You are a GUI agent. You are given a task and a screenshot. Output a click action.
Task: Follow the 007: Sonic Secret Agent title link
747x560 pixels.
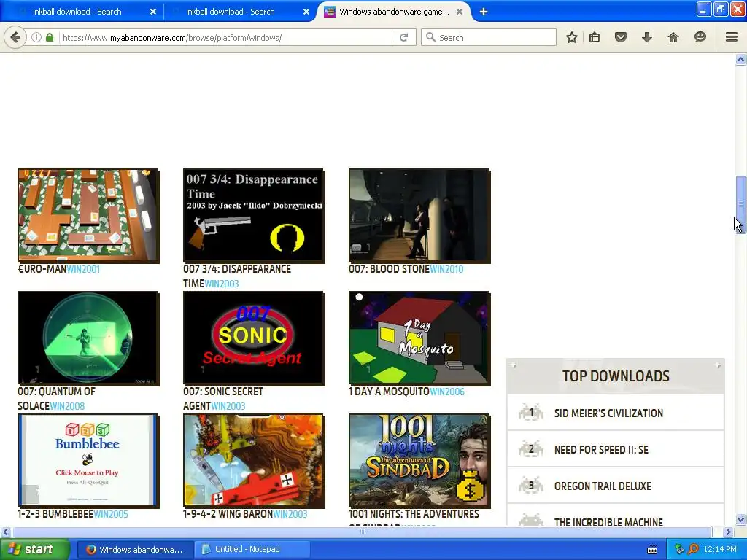click(223, 399)
